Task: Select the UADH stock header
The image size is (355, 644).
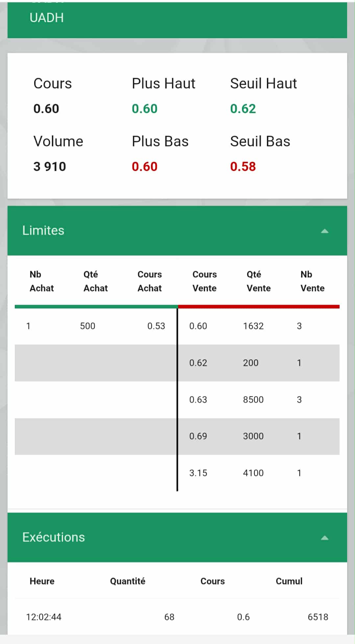Action: 47,18
